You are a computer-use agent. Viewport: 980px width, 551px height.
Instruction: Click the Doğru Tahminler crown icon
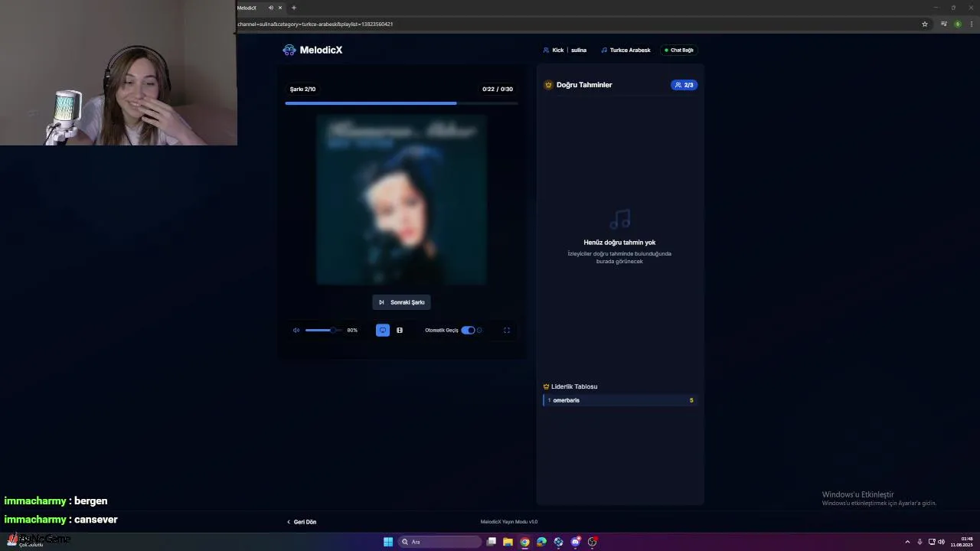(548, 85)
